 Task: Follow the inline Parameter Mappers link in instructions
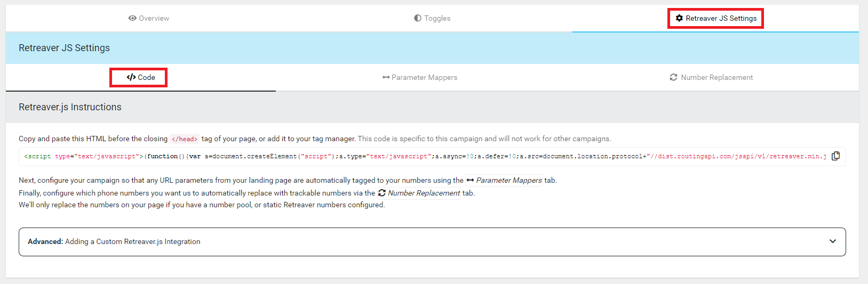[x=504, y=180]
